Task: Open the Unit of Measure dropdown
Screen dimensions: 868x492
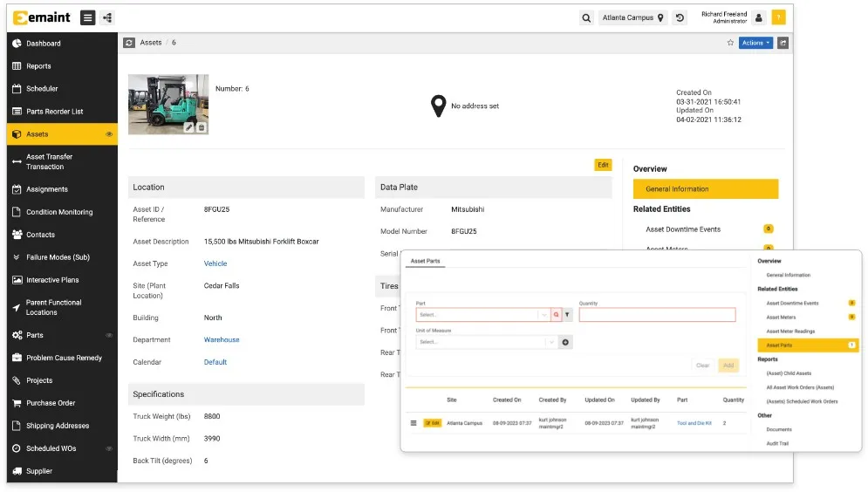Action: [x=486, y=342]
